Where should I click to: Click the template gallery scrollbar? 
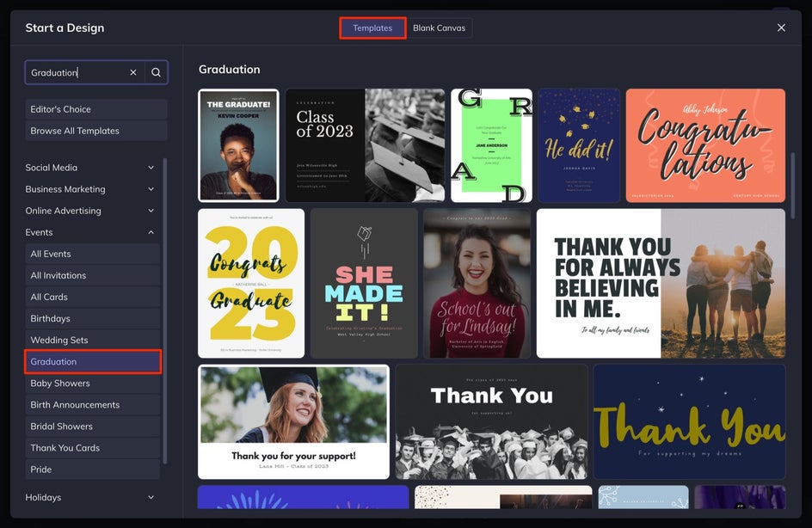(x=792, y=186)
